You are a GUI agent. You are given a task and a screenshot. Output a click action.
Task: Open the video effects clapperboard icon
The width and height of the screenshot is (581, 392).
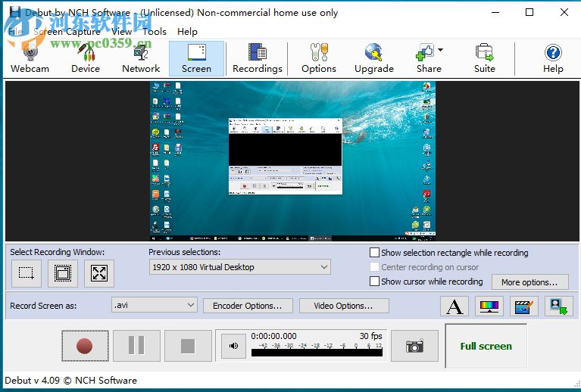point(524,306)
